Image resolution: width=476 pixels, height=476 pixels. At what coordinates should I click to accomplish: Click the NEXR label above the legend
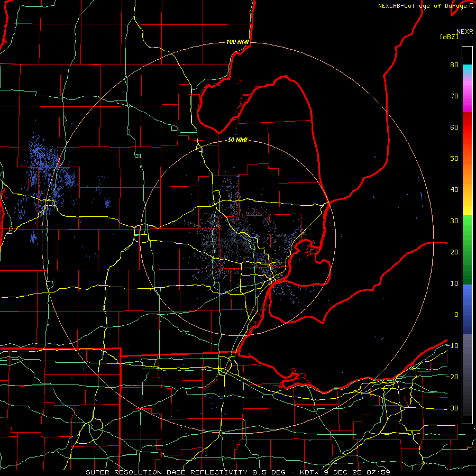[x=465, y=32]
